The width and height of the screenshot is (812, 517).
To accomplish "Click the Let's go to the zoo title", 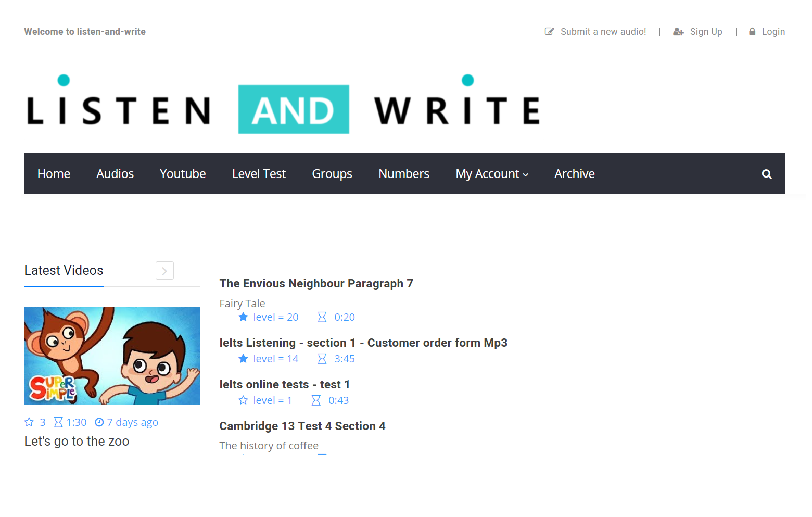I will click(77, 442).
